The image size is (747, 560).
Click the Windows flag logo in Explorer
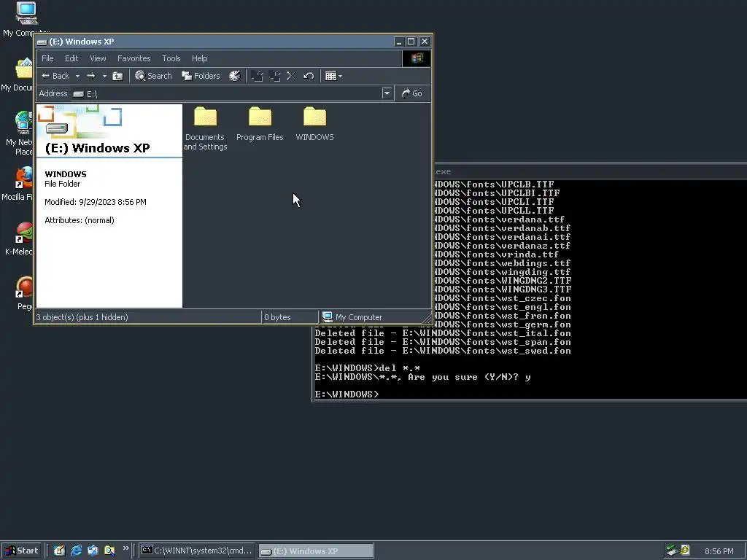[x=417, y=58]
